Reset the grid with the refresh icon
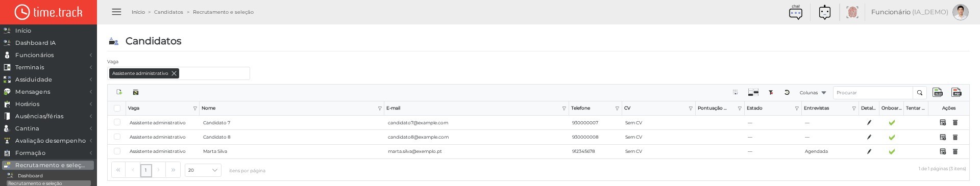 coord(787,92)
